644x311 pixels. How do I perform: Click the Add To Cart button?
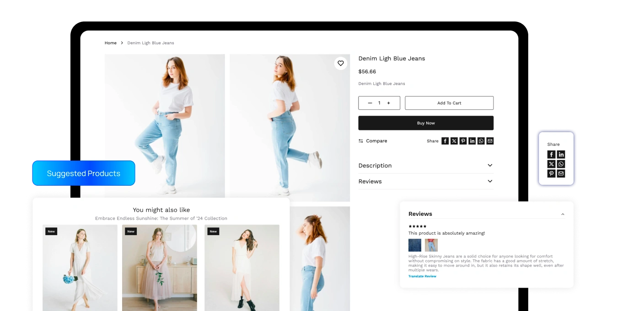[449, 103]
